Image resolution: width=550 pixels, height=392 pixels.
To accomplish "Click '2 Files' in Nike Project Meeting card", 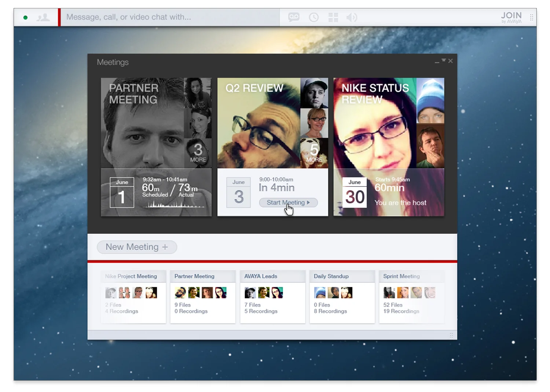I will click(x=113, y=305).
